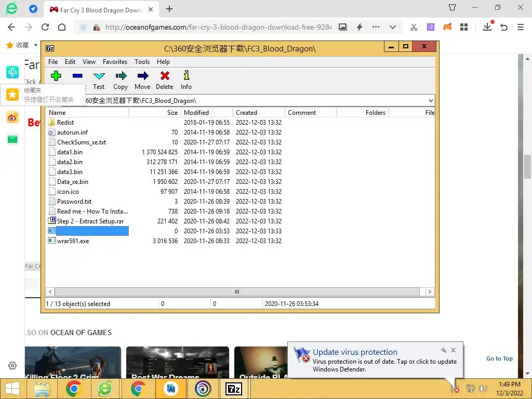This screenshot has width=532, height=399.
Task: Select the CheckSums_xe.txt file
Action: coord(82,142)
